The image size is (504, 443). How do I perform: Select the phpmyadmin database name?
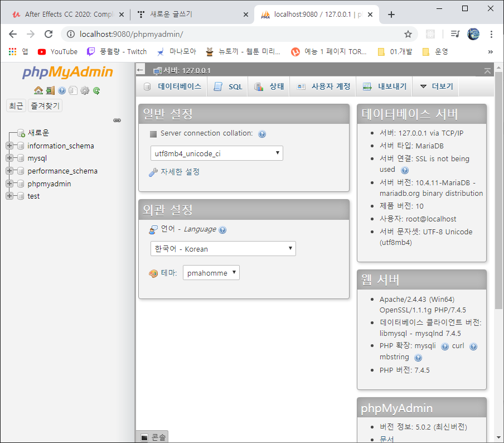[49, 184]
